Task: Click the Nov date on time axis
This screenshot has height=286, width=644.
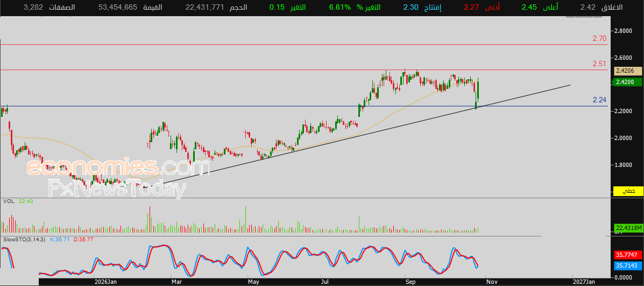Action: tap(492, 282)
